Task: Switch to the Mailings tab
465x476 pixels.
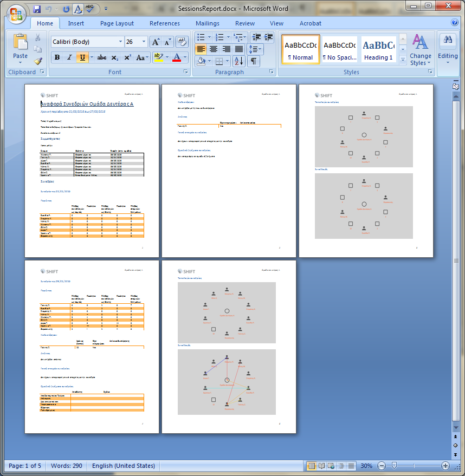Action: click(208, 23)
